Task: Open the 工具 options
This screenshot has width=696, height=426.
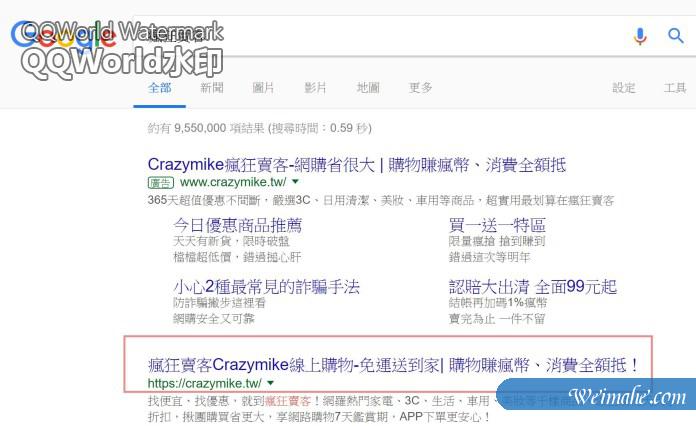Action: click(x=675, y=88)
